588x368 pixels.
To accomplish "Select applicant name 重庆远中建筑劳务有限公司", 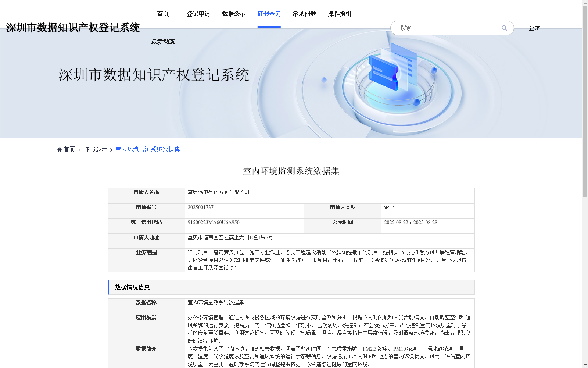I will [x=218, y=192].
